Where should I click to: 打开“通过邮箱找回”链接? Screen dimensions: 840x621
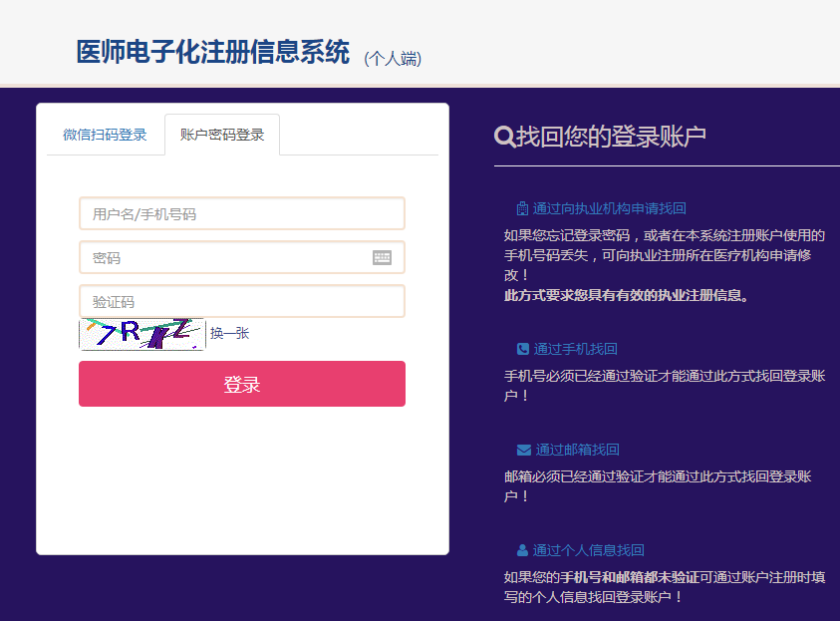(x=578, y=449)
